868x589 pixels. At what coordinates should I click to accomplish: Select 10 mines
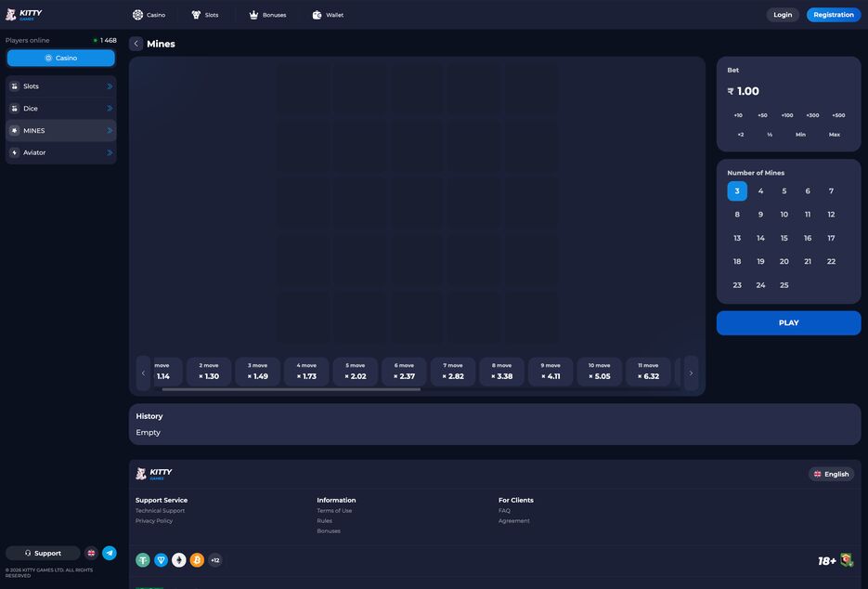pos(784,215)
